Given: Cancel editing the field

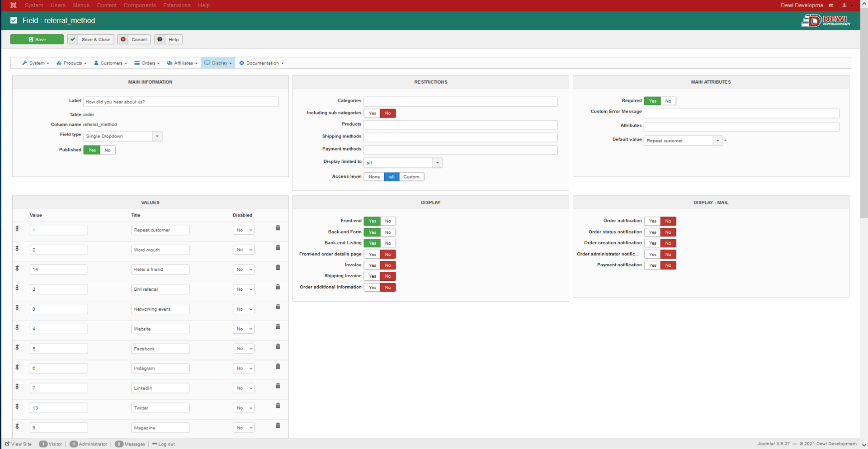Looking at the screenshot, I should click(134, 39).
